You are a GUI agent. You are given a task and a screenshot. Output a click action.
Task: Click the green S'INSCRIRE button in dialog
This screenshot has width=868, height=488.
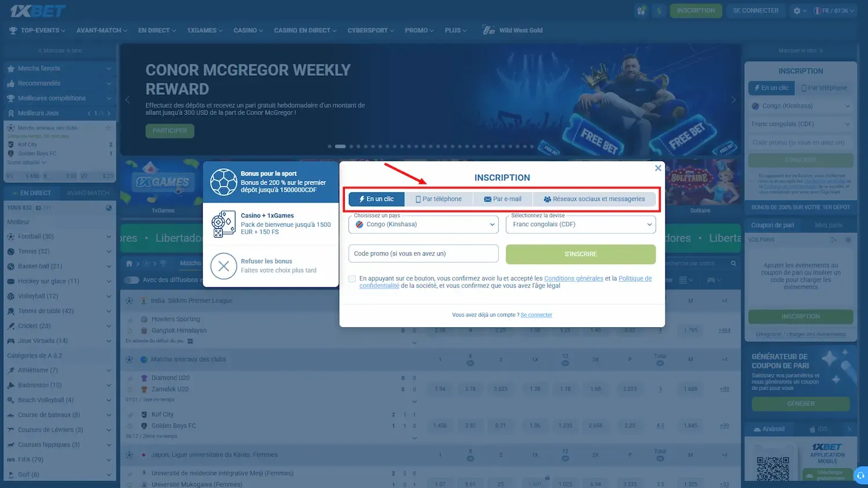[x=580, y=254]
